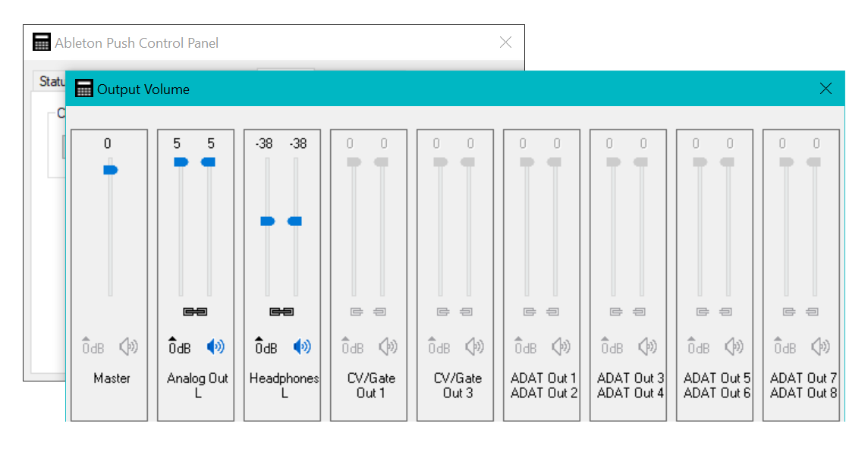Reset Headphones level to 0dB
Screen dimensions: 868x452
point(266,347)
